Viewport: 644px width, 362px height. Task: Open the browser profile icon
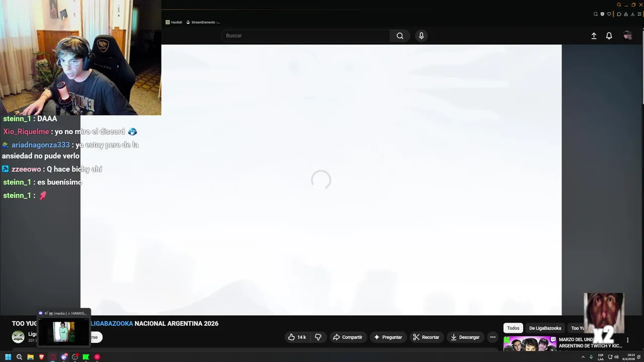[x=626, y=14]
